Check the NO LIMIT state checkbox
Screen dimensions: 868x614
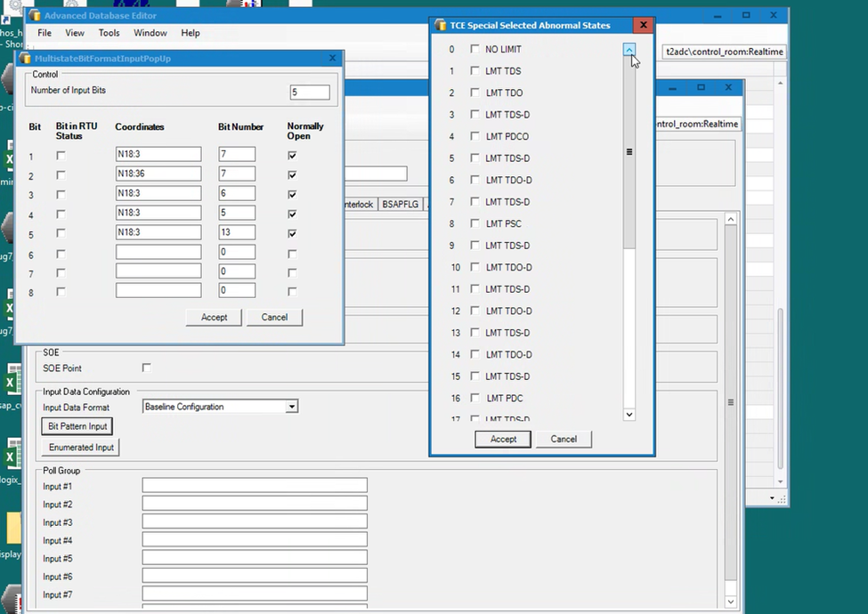(x=475, y=50)
